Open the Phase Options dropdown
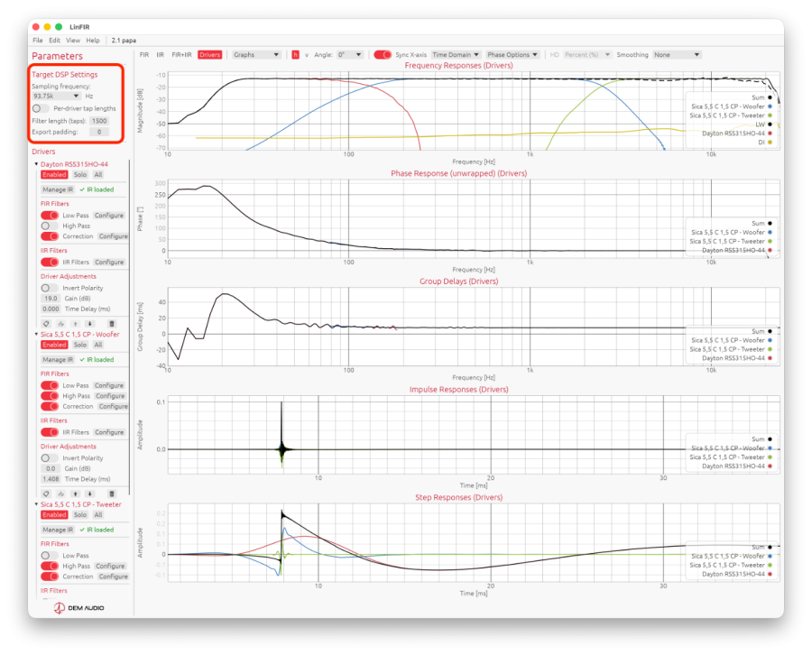This screenshot has height=655, width=812. coord(512,54)
